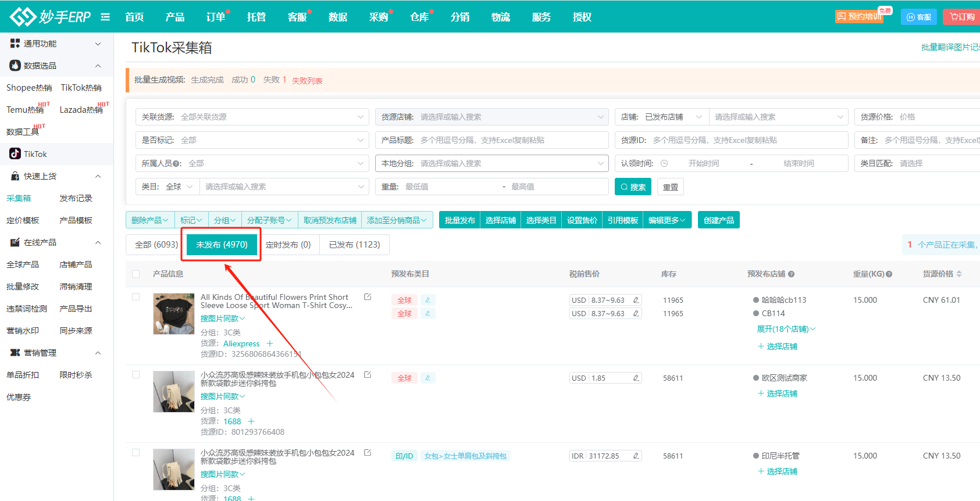Toggle select-all checkbox in table header
Viewport: 980px width, 501px height.
coord(136,274)
